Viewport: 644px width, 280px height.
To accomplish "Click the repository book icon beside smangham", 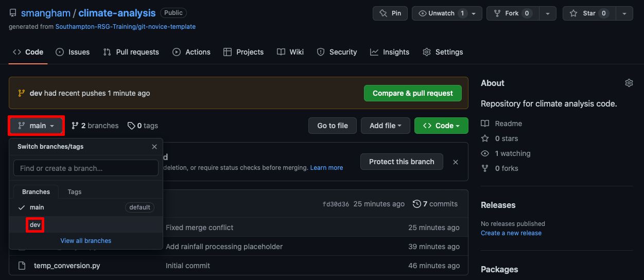I will coord(13,13).
